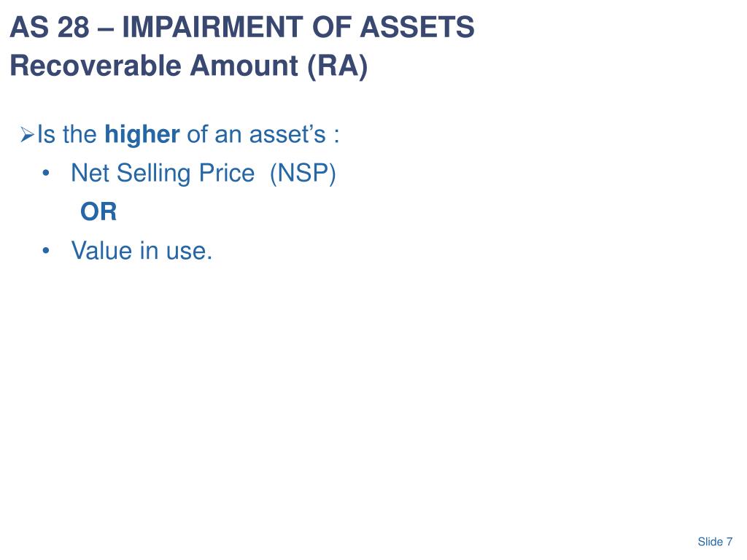
Task: Click the dash between 'AS 28' and 'IMPAIRMENT'
Action: (106, 28)
